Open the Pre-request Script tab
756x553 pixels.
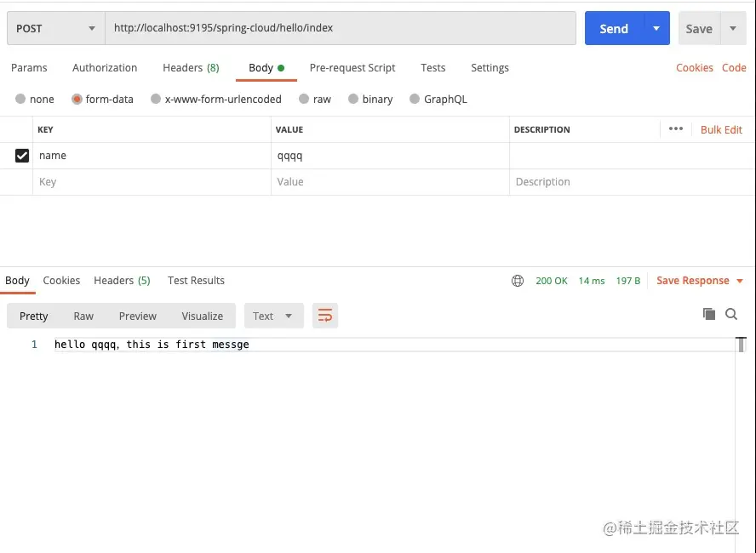pyautogui.click(x=352, y=68)
